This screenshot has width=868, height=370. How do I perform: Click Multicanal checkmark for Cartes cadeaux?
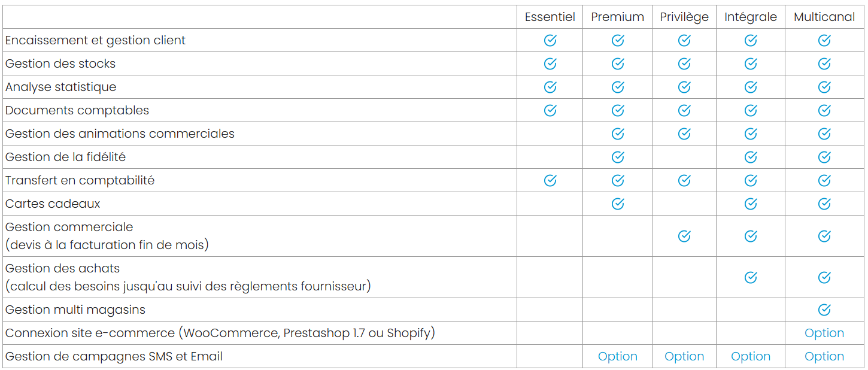point(824,204)
